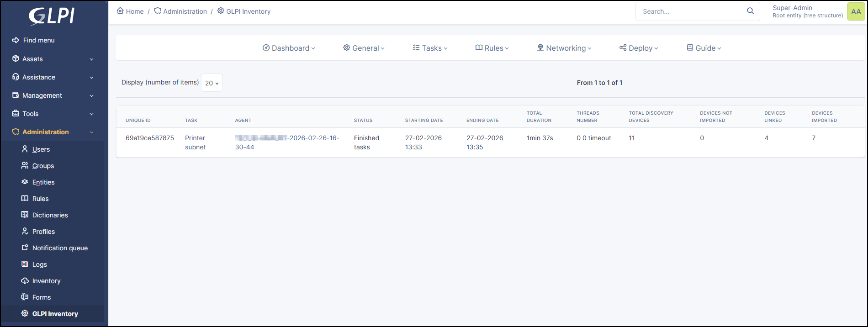This screenshot has height=327, width=868.
Task: Open the Networking menu
Action: click(564, 48)
